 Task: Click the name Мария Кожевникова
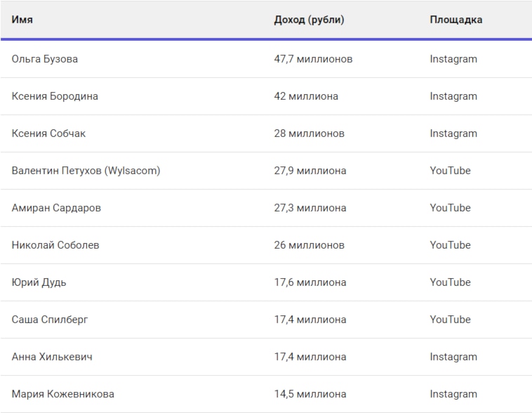click(63, 394)
